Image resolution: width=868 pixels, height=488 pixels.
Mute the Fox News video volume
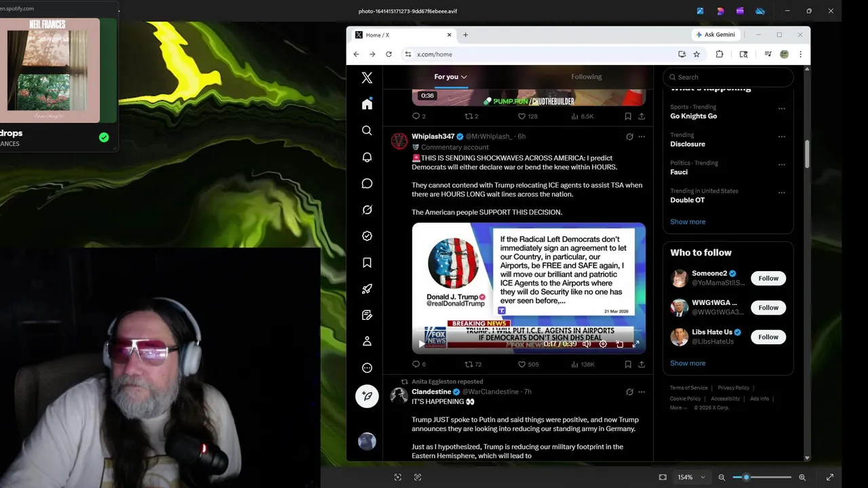click(587, 344)
